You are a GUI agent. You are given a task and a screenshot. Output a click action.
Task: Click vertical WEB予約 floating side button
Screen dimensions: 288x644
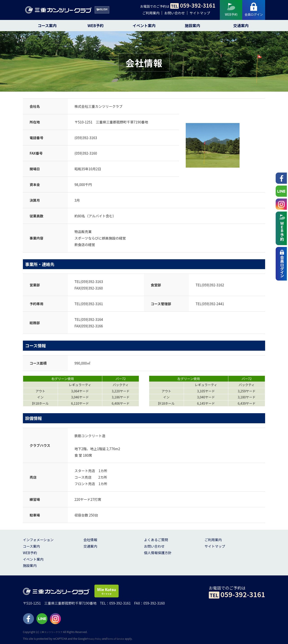coord(281,228)
